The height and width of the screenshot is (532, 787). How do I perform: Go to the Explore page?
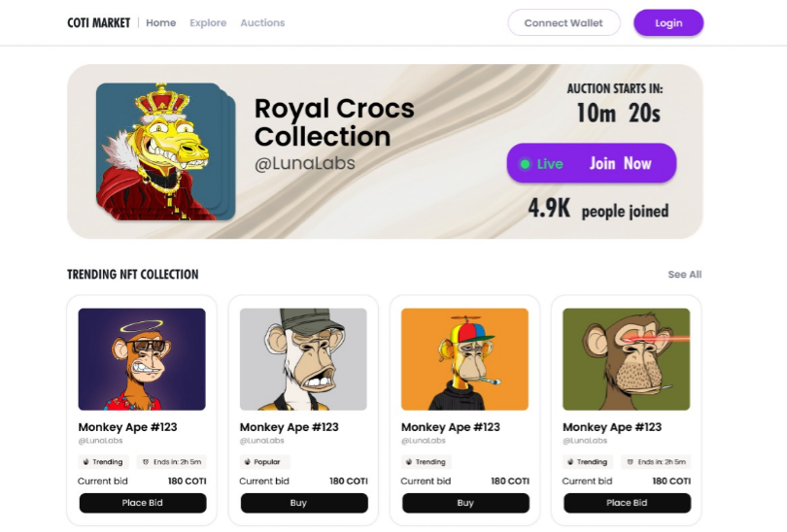coord(208,23)
